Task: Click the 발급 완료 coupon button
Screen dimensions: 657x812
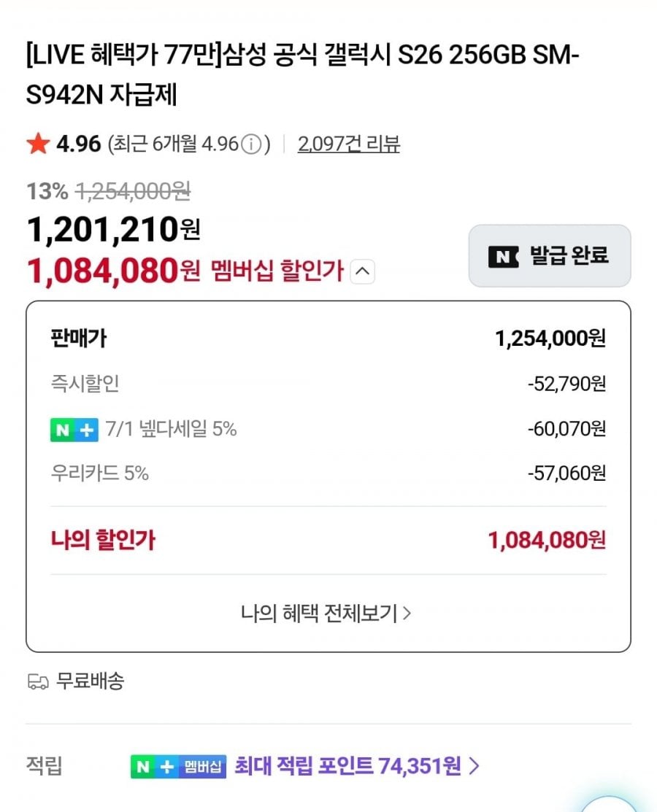Action: [x=550, y=256]
